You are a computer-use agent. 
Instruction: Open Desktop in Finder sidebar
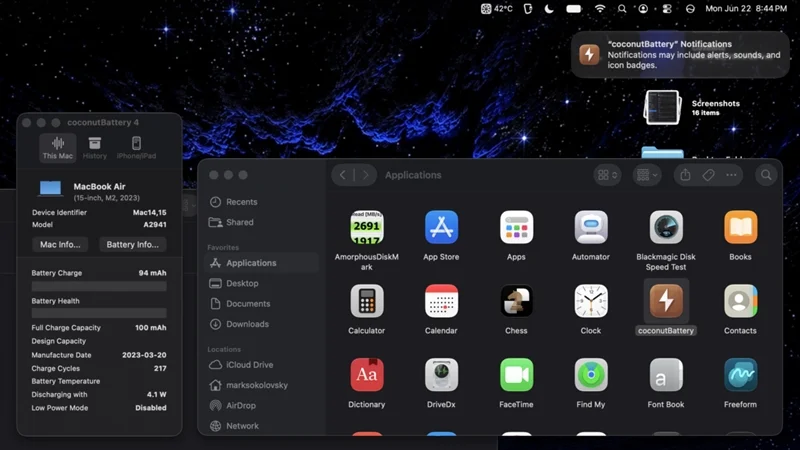262,283
